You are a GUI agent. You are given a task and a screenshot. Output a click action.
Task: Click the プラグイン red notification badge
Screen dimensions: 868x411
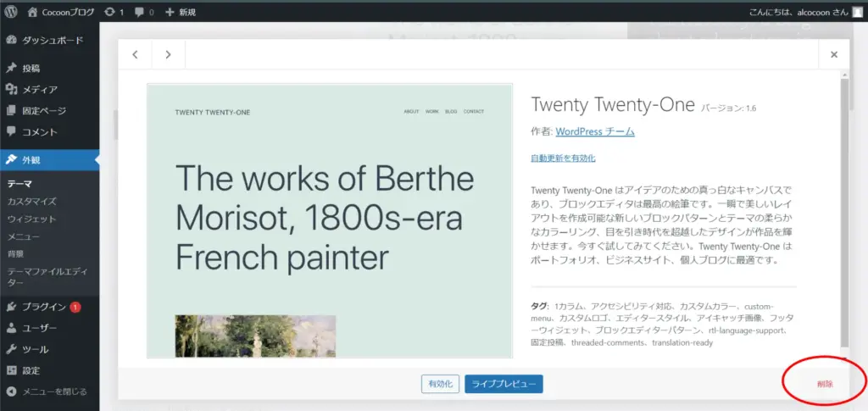pyautogui.click(x=75, y=307)
